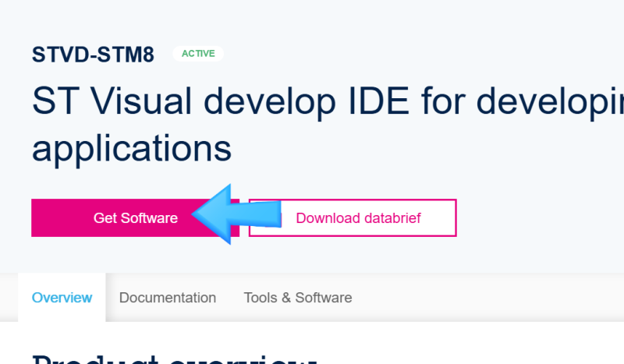Image resolution: width=624 pixels, height=364 pixels.
Task: Click the Get Software button
Action: [135, 218]
